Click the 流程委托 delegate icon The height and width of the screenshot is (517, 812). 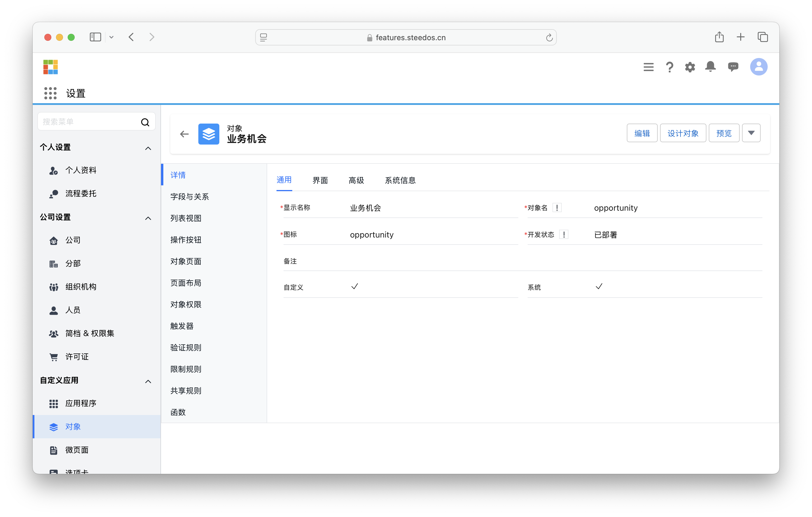(x=54, y=194)
